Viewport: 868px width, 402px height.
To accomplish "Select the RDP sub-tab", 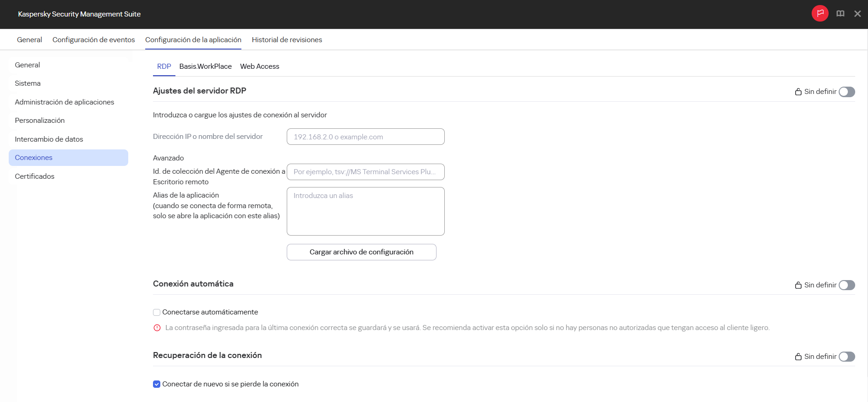I will pyautogui.click(x=164, y=66).
